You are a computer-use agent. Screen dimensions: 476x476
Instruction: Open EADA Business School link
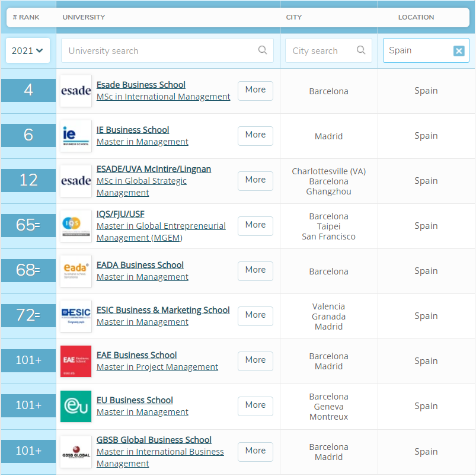pos(140,265)
